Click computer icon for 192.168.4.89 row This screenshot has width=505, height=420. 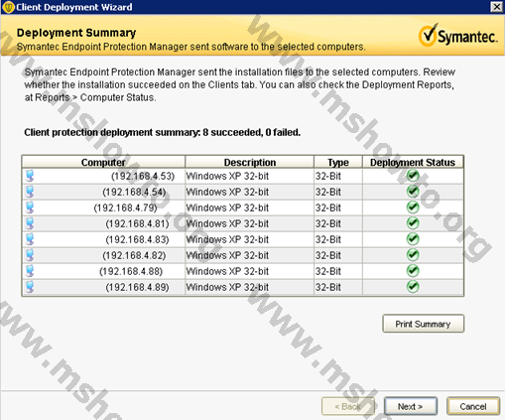pyautogui.click(x=30, y=287)
